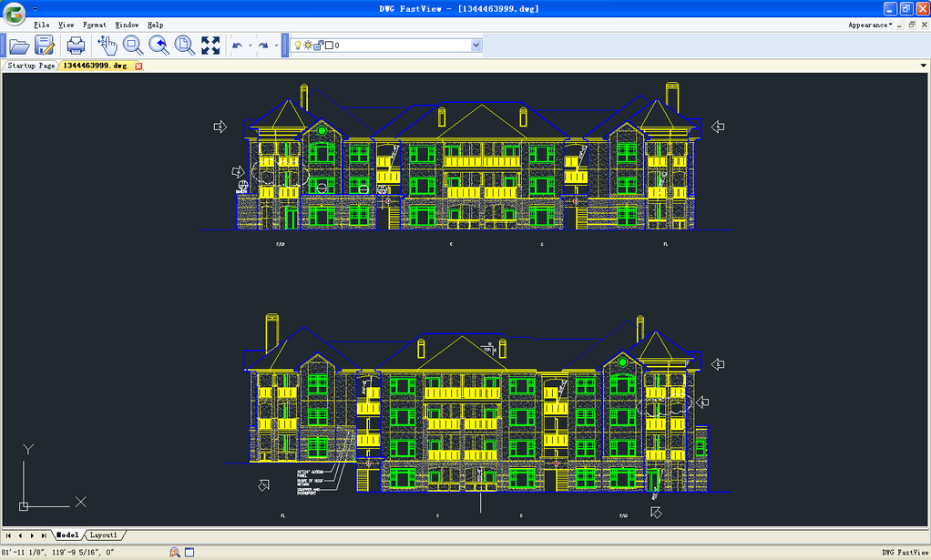
Task: Click the green circular window in upper elevation
Action: [322, 130]
